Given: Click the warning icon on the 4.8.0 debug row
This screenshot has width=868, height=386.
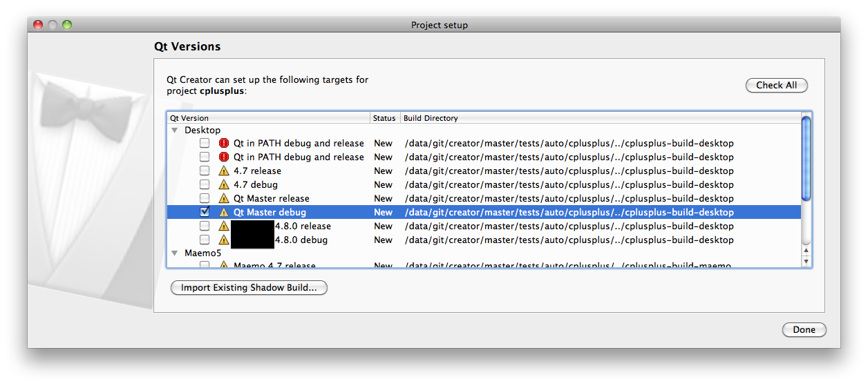Looking at the screenshot, I should point(223,240).
